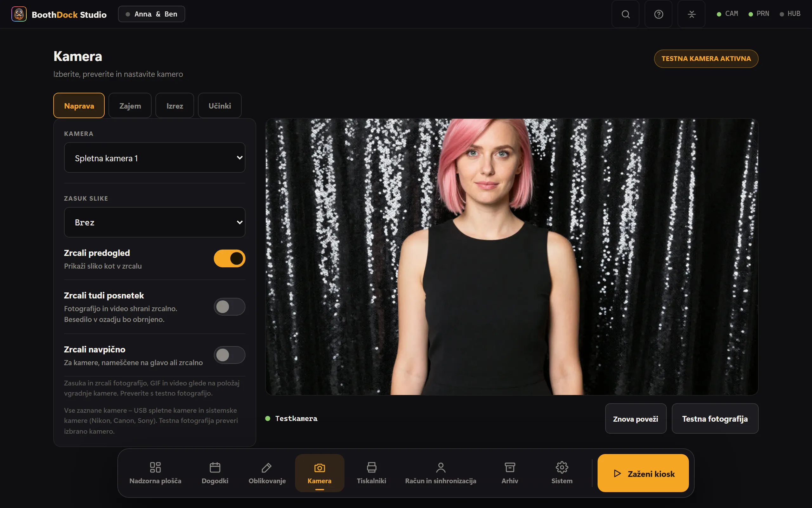Click 'Za kamere, nameščene na glavo ali zrcalno'
The image size is (812, 508).
(133, 363)
